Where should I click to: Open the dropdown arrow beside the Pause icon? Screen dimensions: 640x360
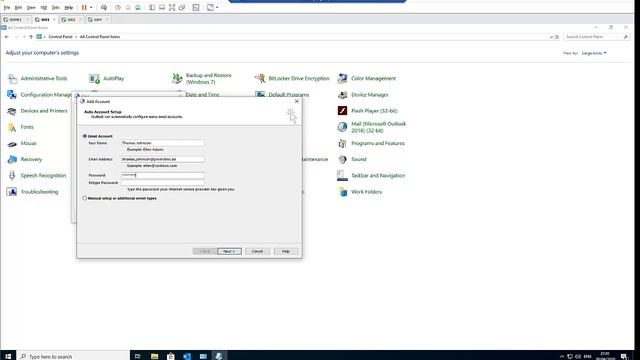click(x=91, y=7)
